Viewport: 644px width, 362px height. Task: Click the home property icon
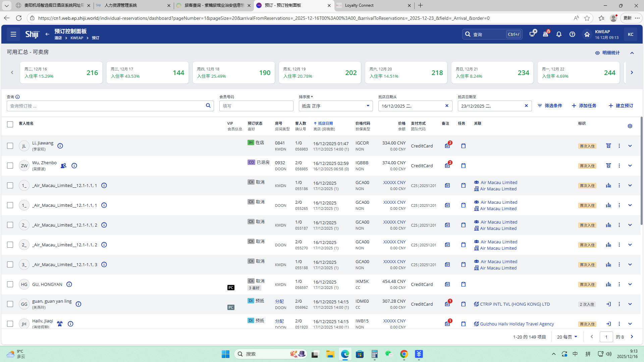587,34
